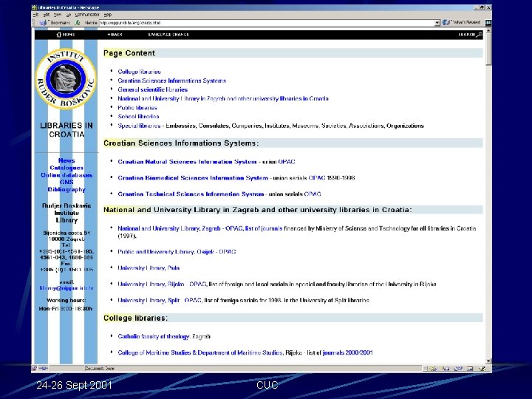The height and width of the screenshot is (399, 532).
Task: Click LANGUAGE CHANGE in the black bar
Action: click(168, 35)
